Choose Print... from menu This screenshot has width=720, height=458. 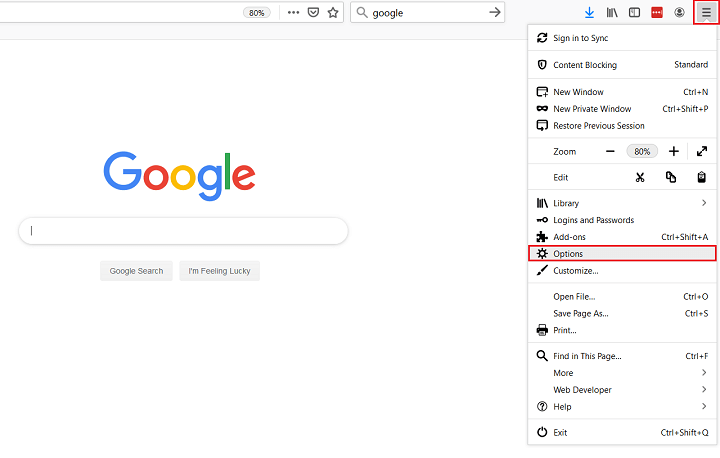[622, 330]
